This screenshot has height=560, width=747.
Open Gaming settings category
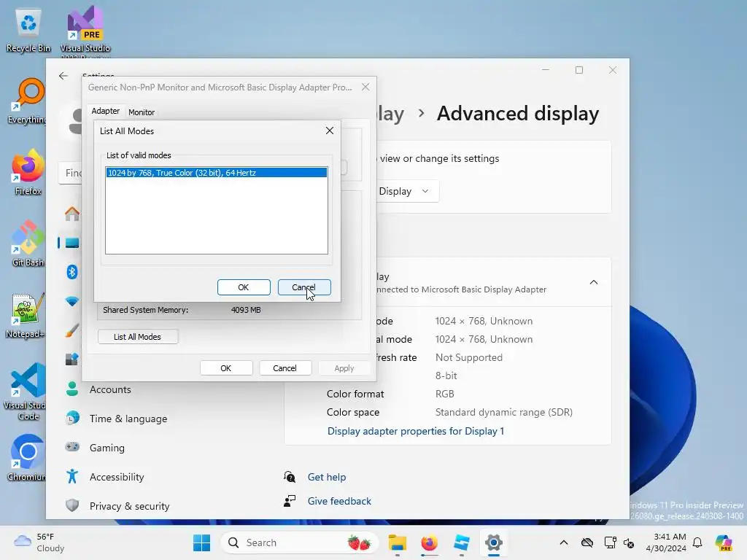107,448
